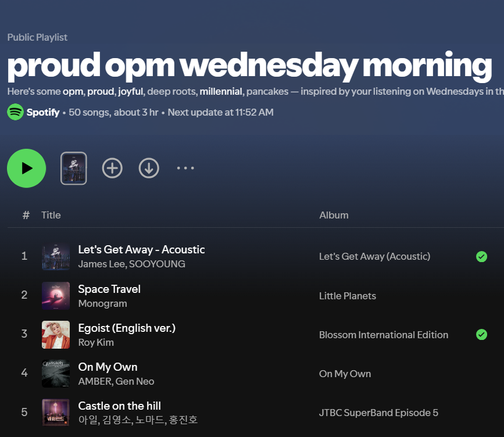Open artist James Lee

pos(102,264)
